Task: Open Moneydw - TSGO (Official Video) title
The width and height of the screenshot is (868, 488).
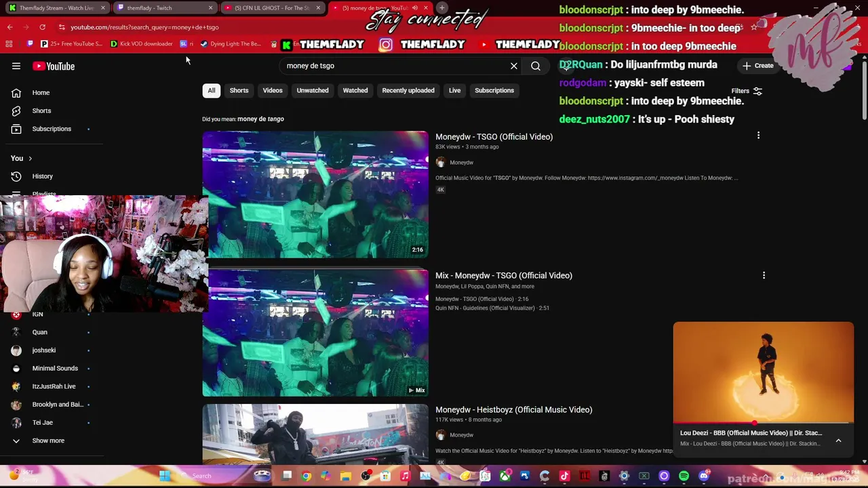Action: tap(494, 137)
